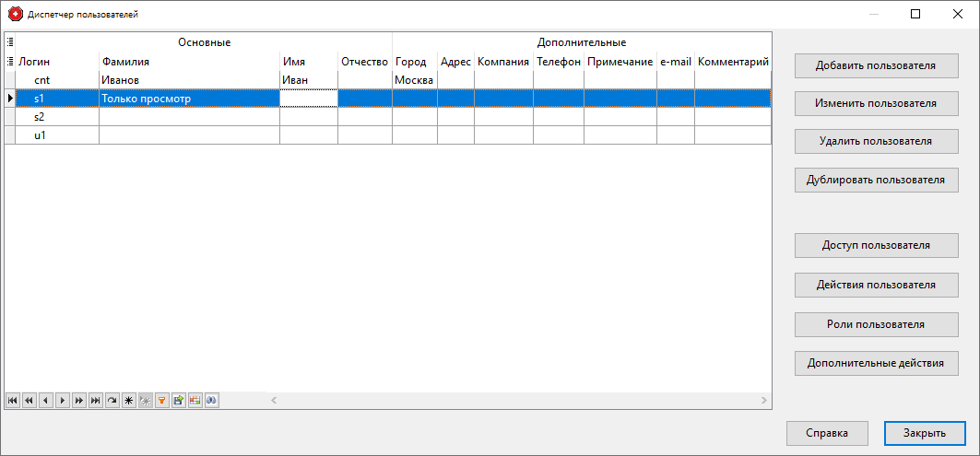
Task: Click the Дополнительные band header
Action: (x=582, y=42)
